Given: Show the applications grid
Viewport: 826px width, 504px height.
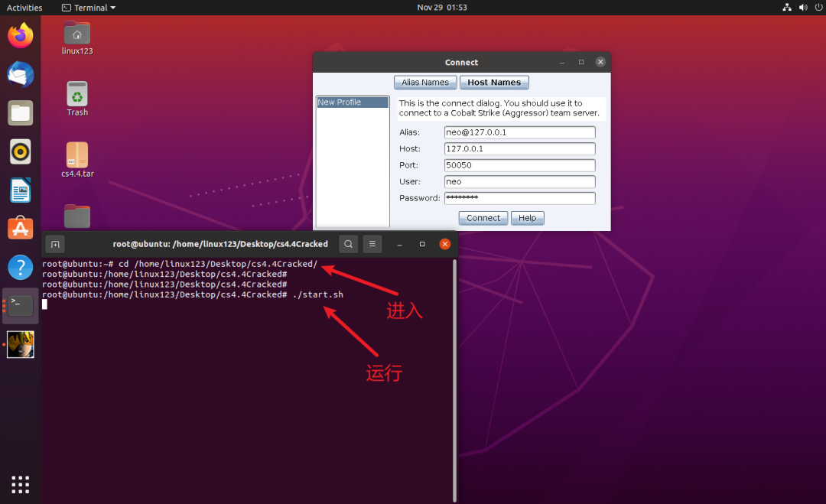Looking at the screenshot, I should [x=20, y=485].
